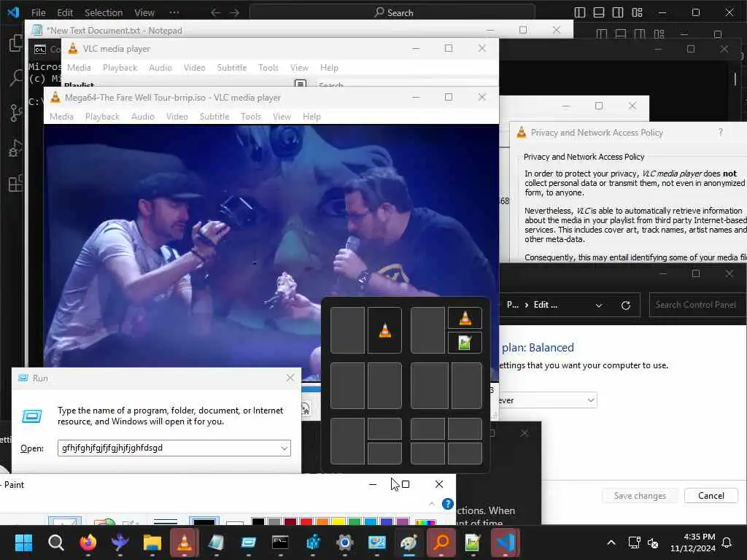Go forward with VS Code navigation arrow

tap(234, 13)
